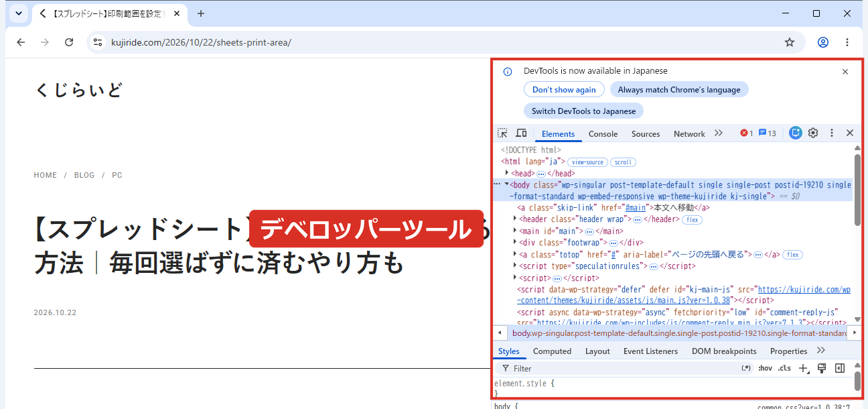The image size is (868, 409).
Task: Click the address bar URL
Action: 201,42
